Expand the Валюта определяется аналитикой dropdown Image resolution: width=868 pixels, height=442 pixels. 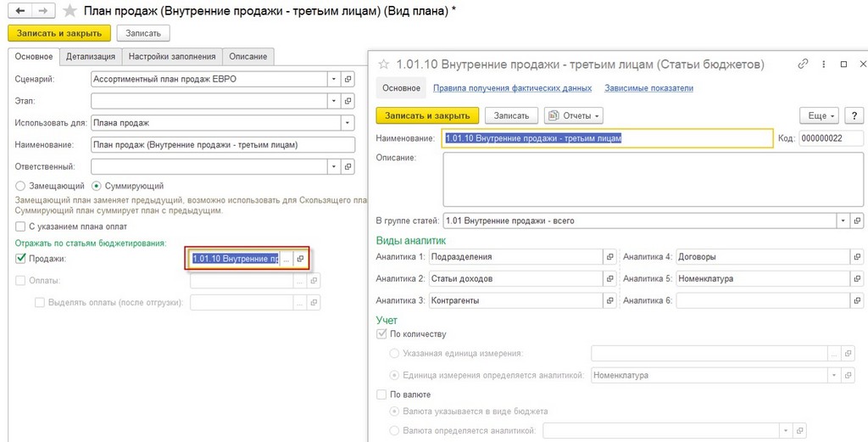tap(786, 430)
